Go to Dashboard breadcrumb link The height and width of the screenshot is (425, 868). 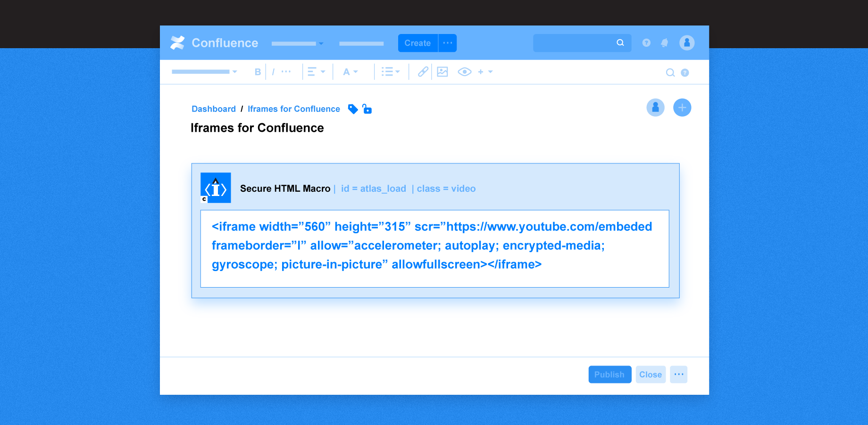pyautogui.click(x=214, y=109)
